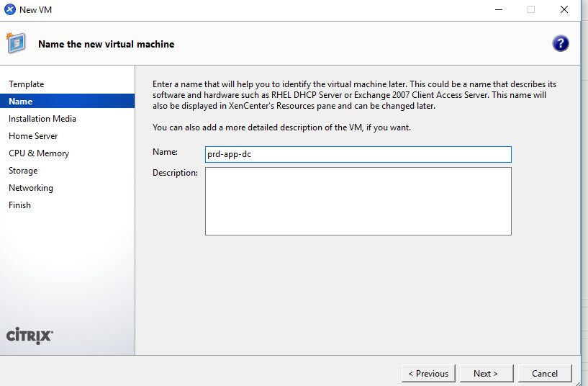
Task: Minimize the New VM window
Action: 498,10
